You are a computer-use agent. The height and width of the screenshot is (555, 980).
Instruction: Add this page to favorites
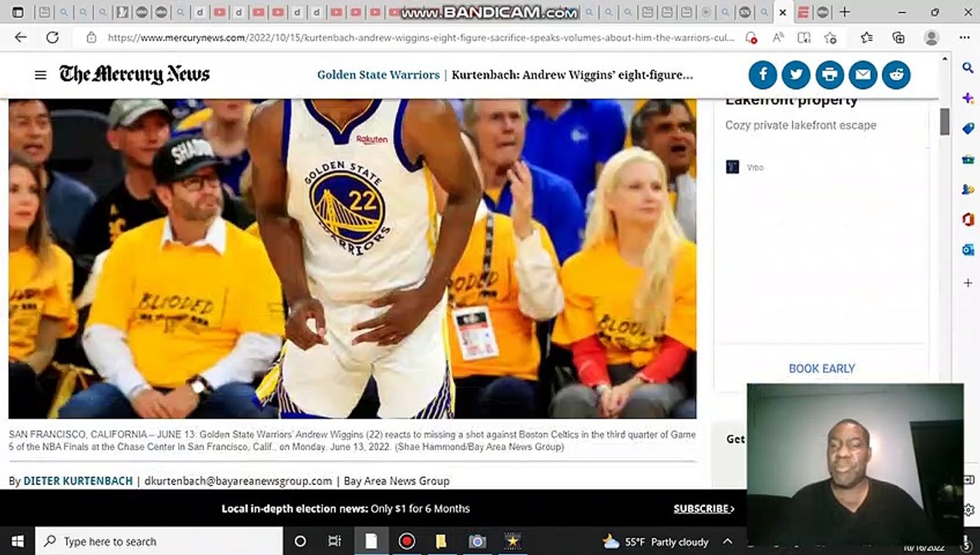pos(831,38)
